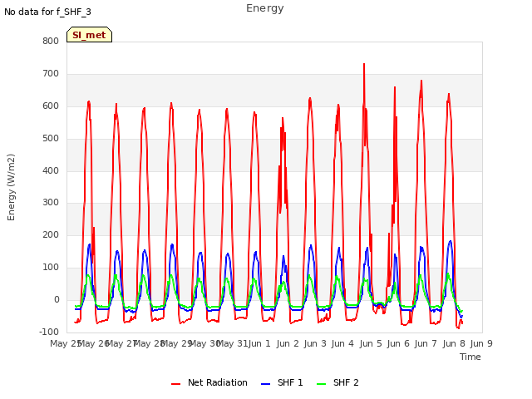The width and height of the screenshot is (532, 399).
Task: Click the Jun 4 x-axis tick label
Action: pyautogui.click(x=342, y=343)
